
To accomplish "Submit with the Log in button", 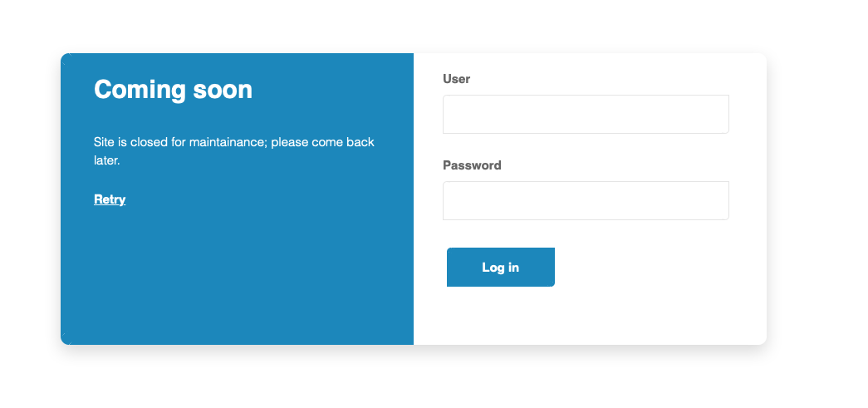I will [500, 268].
